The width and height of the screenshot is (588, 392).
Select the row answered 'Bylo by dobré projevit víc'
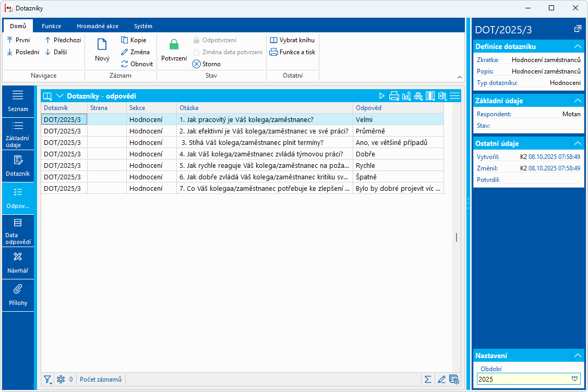[242, 189]
